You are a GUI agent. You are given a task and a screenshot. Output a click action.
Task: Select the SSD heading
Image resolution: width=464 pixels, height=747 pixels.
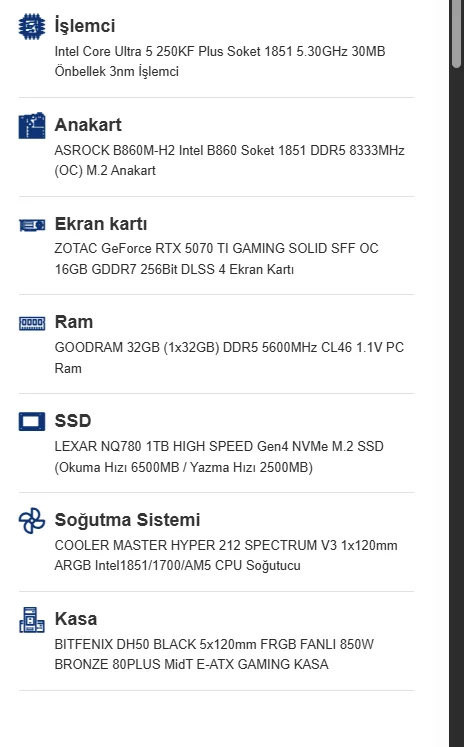coord(73,421)
